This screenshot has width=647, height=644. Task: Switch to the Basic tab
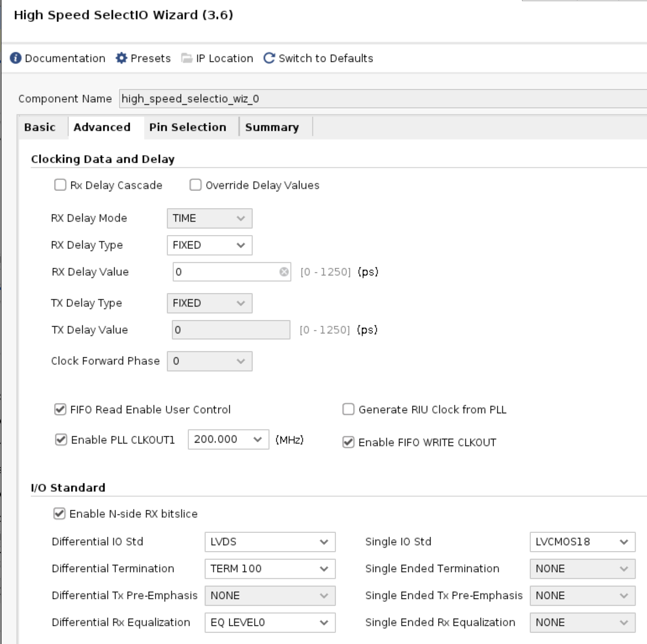(40, 127)
